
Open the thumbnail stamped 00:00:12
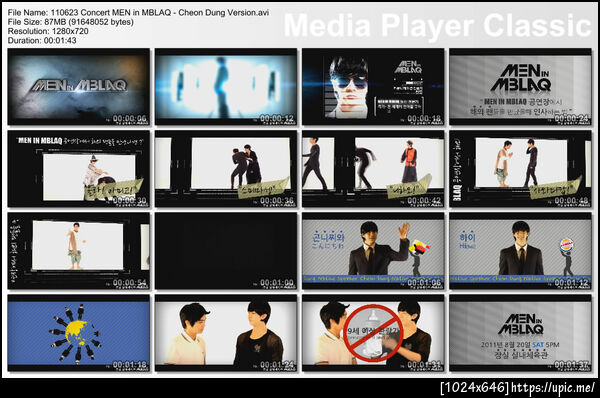226,87
